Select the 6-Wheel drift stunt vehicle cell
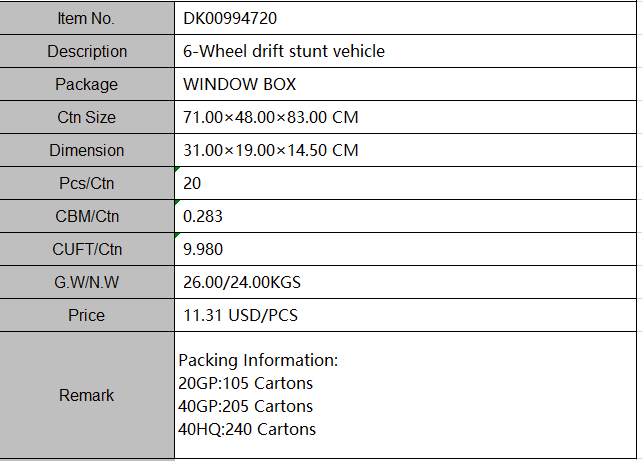 (405, 51)
